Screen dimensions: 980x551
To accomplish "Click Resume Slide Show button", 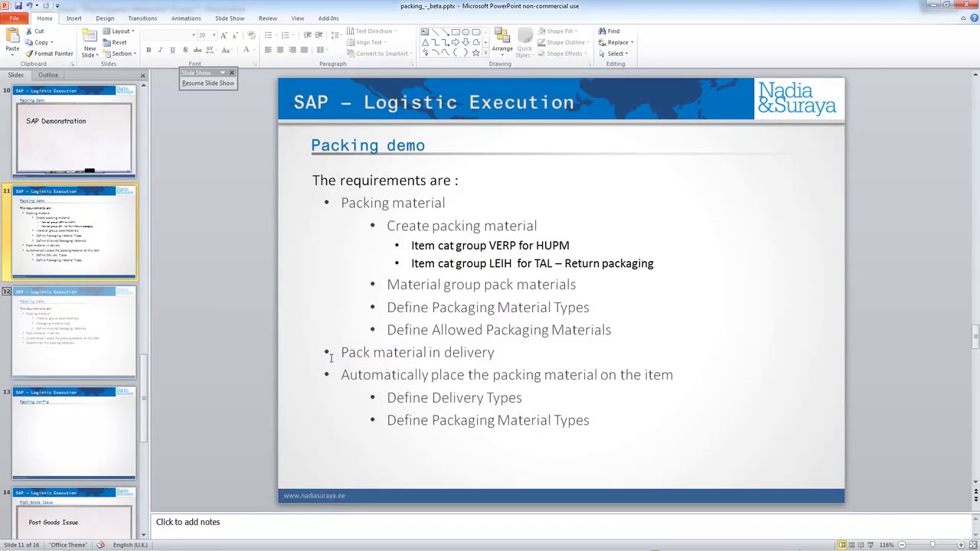I will pos(208,83).
